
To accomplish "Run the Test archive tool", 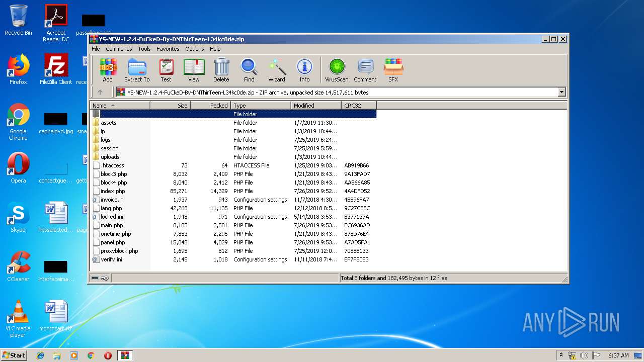I will pyautogui.click(x=166, y=70).
